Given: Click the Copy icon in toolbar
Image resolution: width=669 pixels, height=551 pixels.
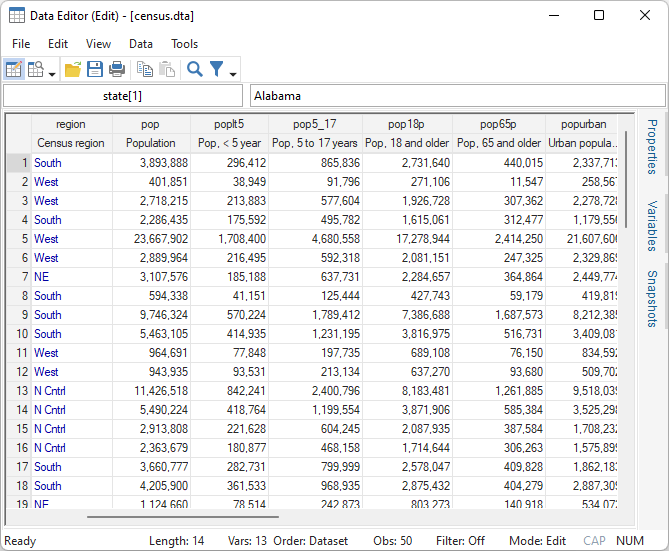Looking at the screenshot, I should click(x=145, y=69).
